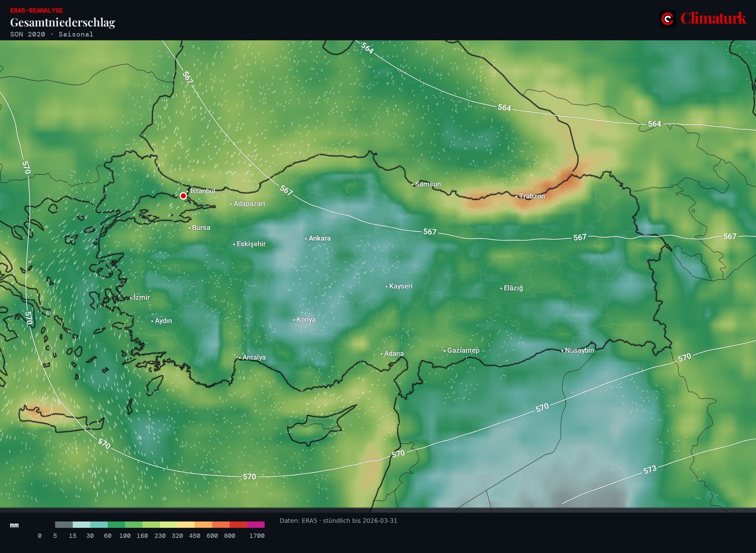Click the gray 0–5 mm legend swatch
Viewport: 756px width, 553px height.
coord(64,524)
